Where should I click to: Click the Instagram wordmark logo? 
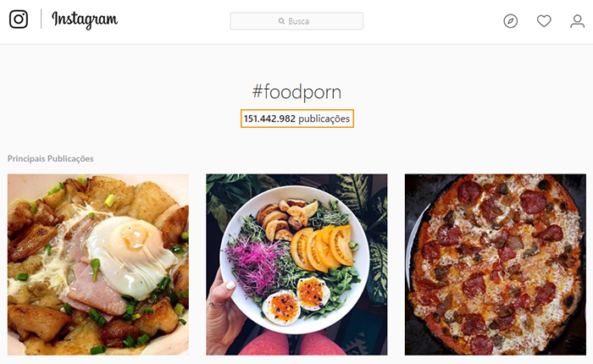pos(85,19)
